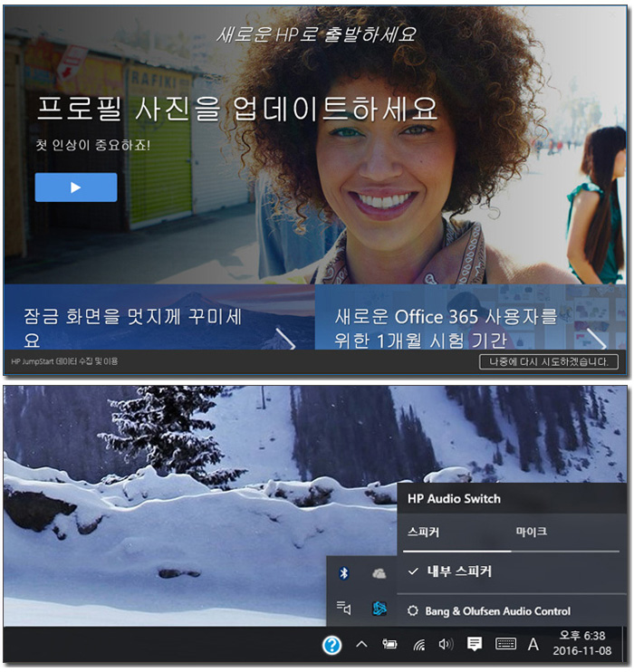The width and height of the screenshot is (634, 672).
Task: Open the Wi-Fi network tray icon
Action: point(419,645)
